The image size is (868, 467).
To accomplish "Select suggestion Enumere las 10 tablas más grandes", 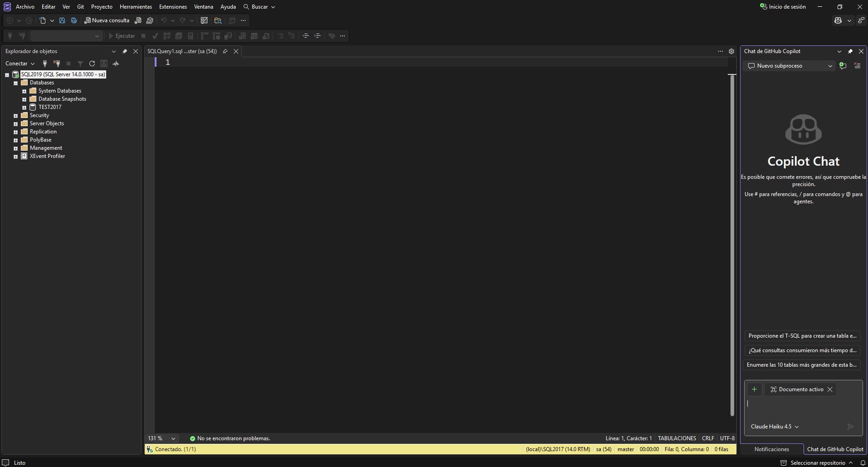I will click(802, 365).
